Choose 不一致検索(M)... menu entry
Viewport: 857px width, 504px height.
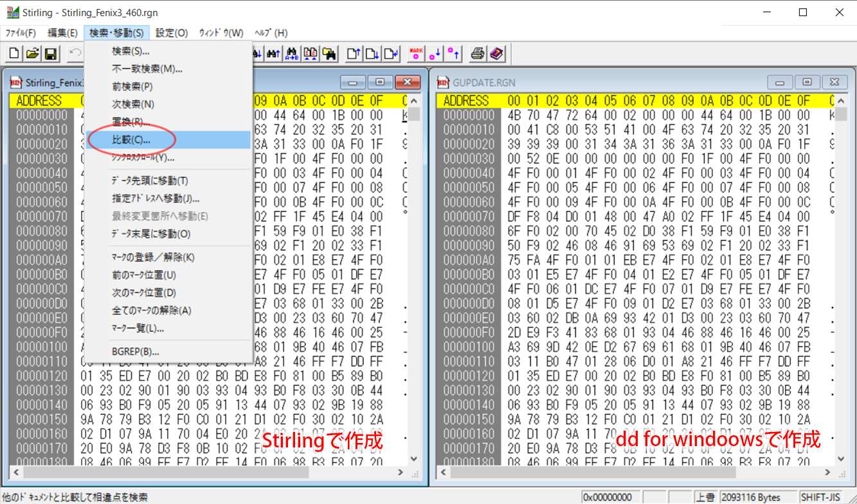tap(168, 69)
